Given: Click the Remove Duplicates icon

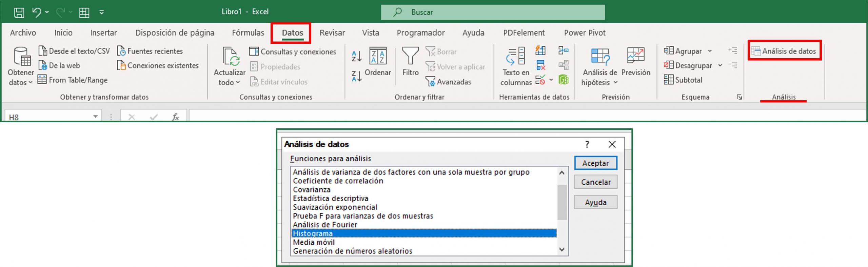Looking at the screenshot, I should (540, 65).
